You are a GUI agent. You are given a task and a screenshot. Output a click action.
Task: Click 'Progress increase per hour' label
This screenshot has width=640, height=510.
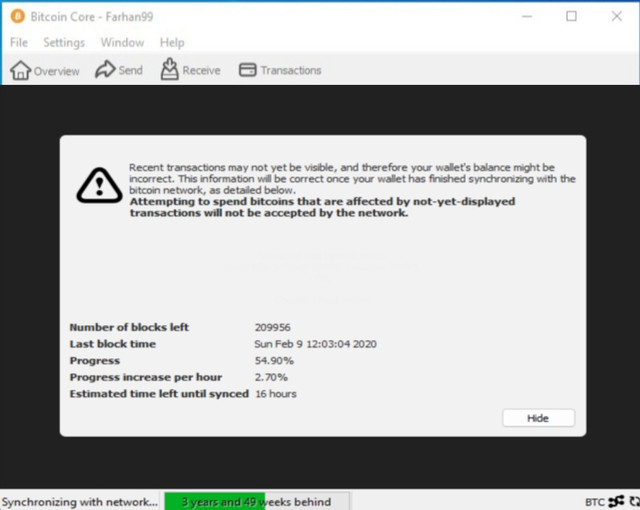coord(146,377)
